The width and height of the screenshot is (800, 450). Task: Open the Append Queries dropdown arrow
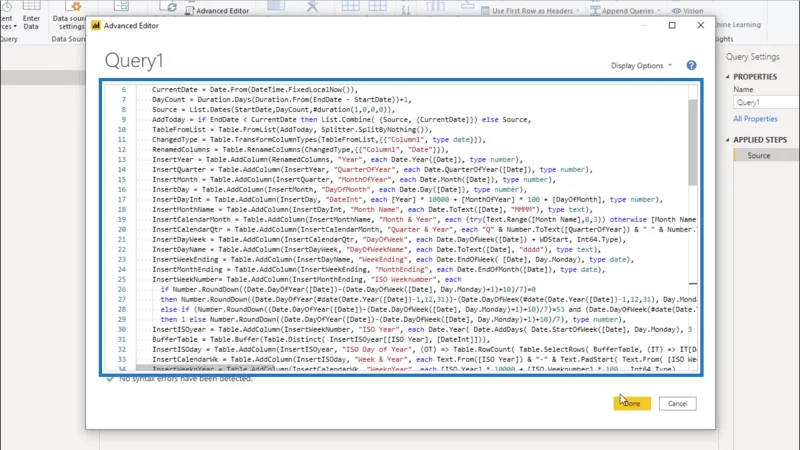pos(659,11)
